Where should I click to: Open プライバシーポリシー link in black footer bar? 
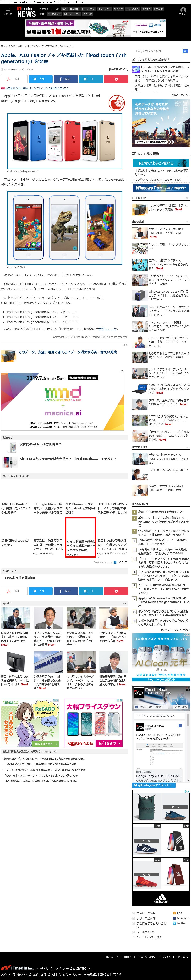(x=147, y=957)
